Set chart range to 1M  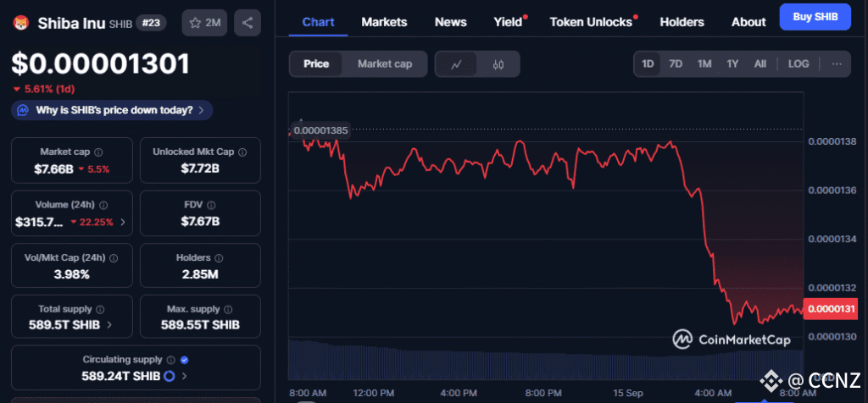point(704,64)
